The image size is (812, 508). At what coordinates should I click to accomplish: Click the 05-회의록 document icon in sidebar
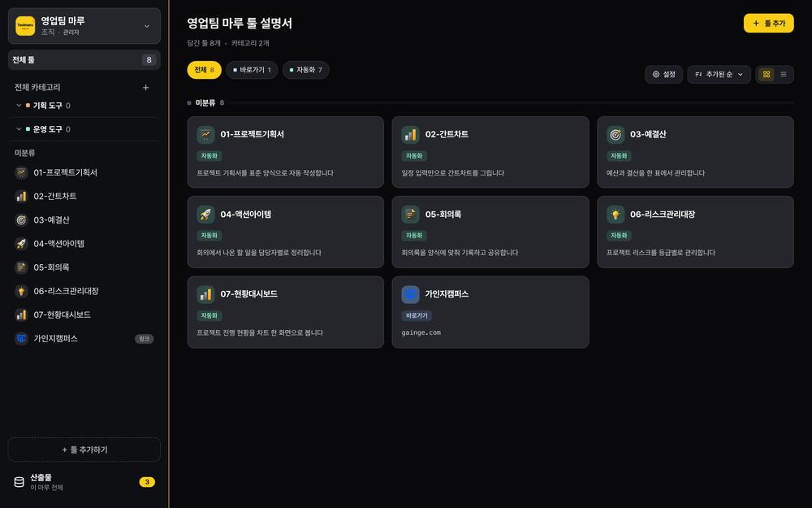pos(21,267)
